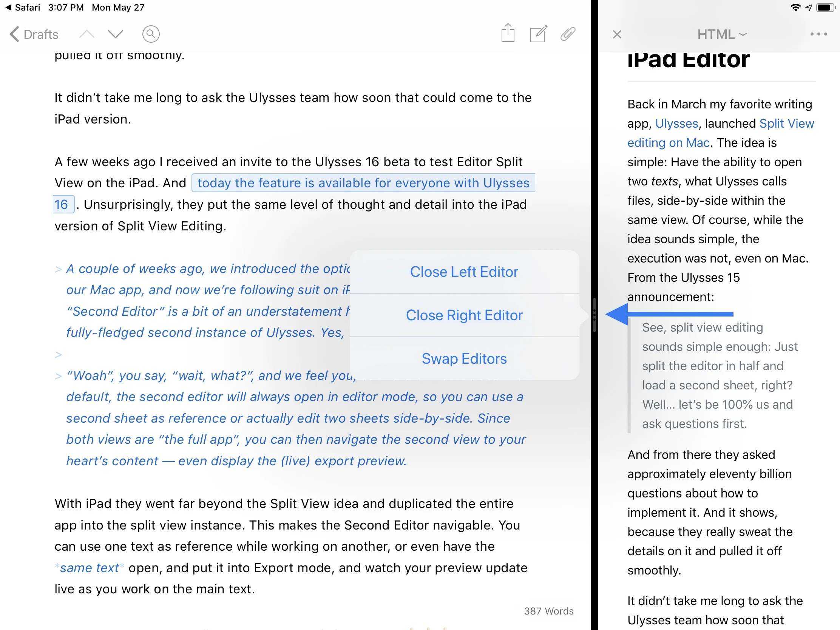The height and width of the screenshot is (630, 840).
Task: Open the search magnifier icon
Action: click(151, 34)
